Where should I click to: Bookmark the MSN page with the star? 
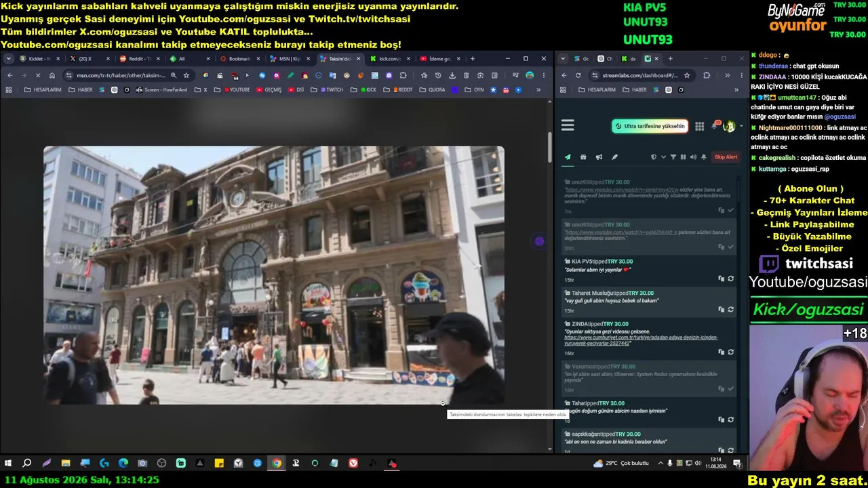[186, 75]
